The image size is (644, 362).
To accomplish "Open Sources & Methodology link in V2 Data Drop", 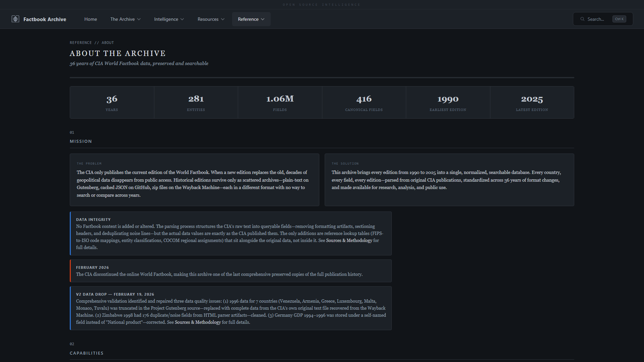I will (x=198, y=322).
